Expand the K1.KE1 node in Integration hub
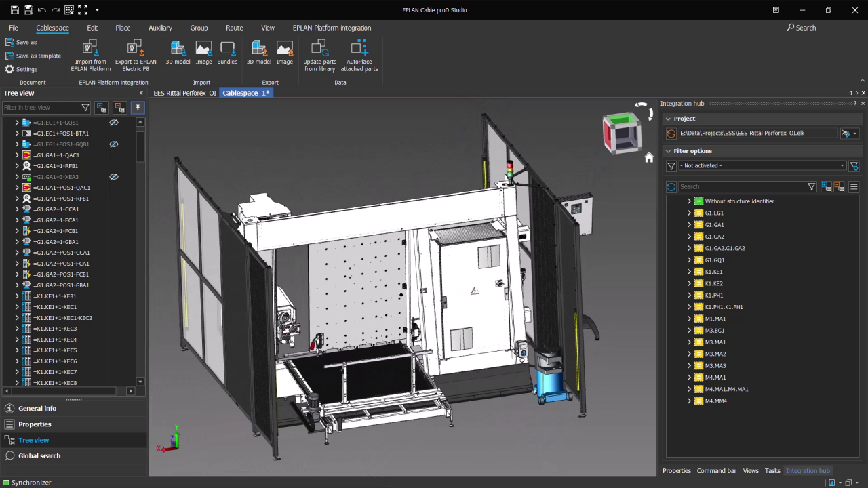This screenshot has width=868, height=488. click(689, 272)
